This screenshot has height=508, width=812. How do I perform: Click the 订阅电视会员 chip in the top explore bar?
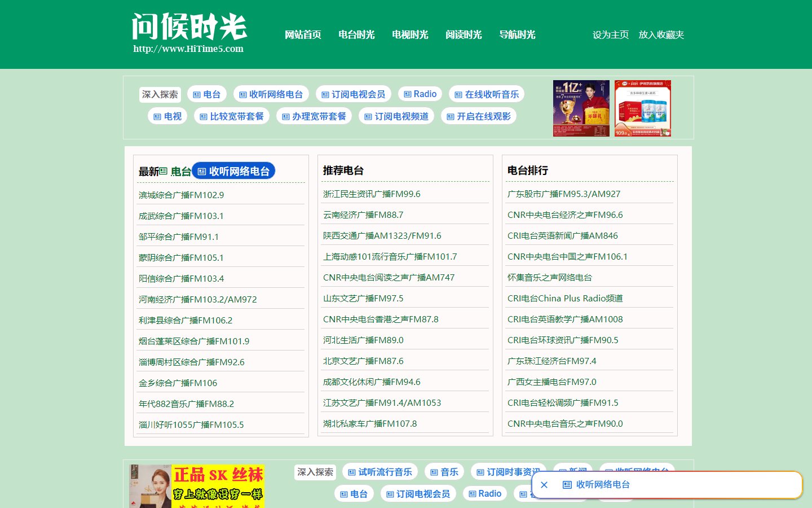click(x=354, y=94)
